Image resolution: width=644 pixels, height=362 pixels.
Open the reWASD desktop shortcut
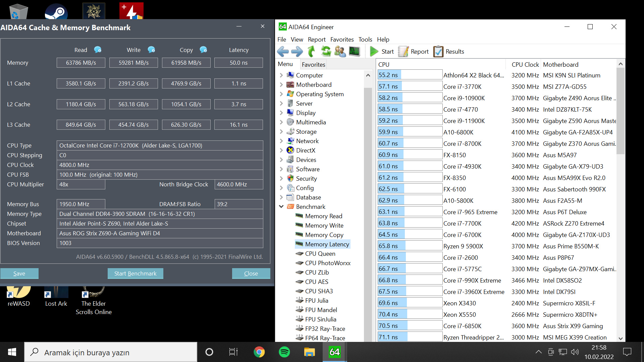pos(19,297)
